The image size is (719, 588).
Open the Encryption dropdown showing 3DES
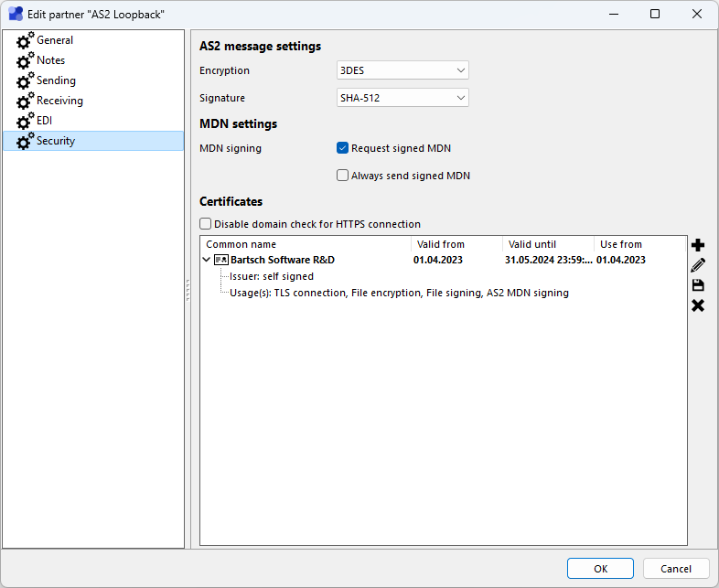(402, 70)
